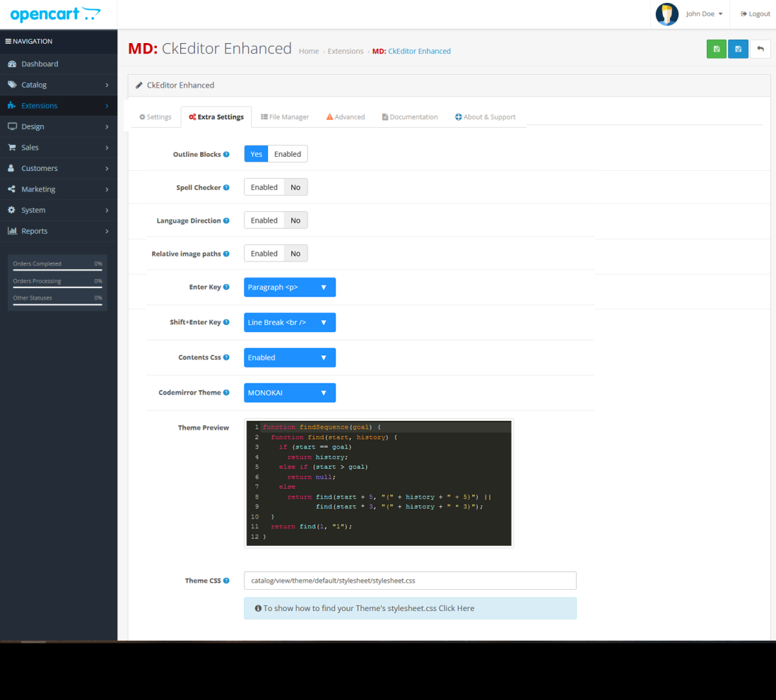Click Spell Checker help icon
This screenshot has height=700, width=776.
[x=226, y=187]
